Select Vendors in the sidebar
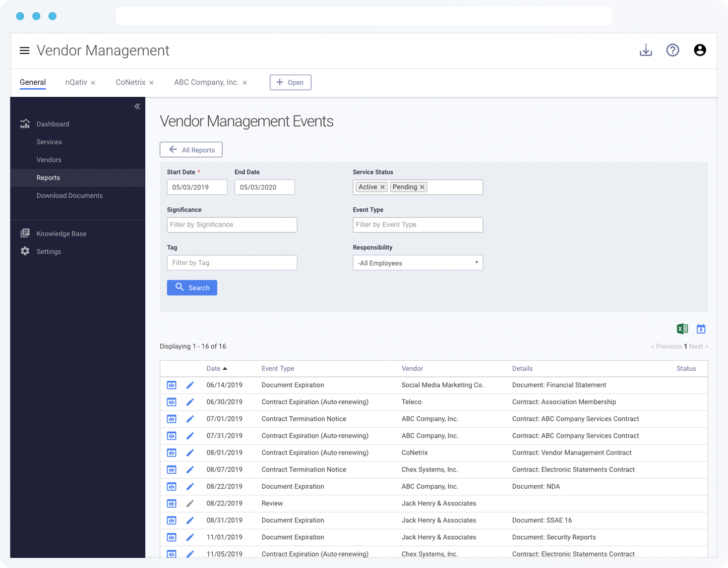The width and height of the screenshot is (728, 568). (49, 160)
